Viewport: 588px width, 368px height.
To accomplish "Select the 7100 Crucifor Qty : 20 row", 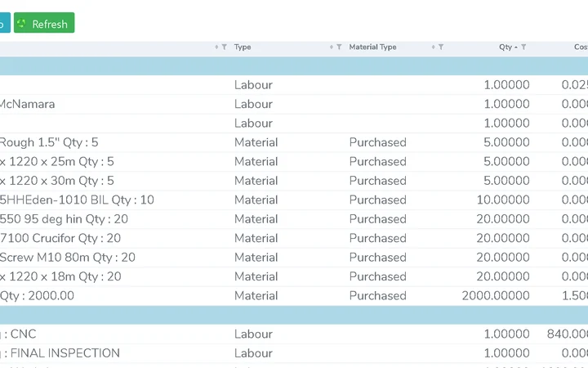I will point(294,238).
